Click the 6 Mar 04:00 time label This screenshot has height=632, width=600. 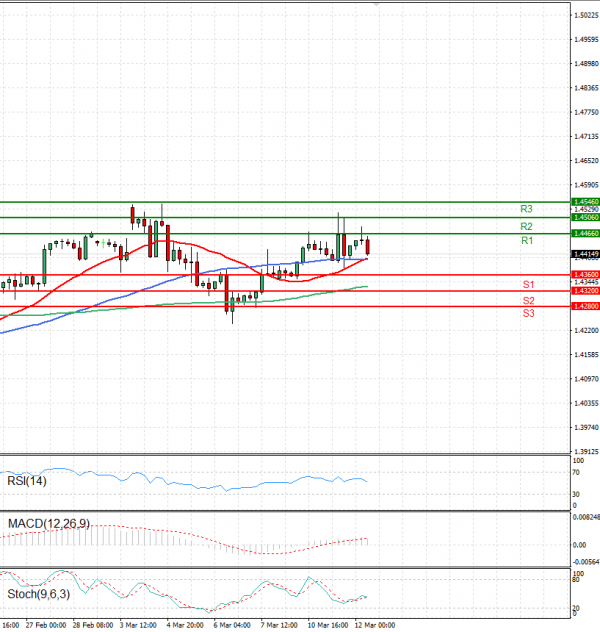click(x=232, y=625)
